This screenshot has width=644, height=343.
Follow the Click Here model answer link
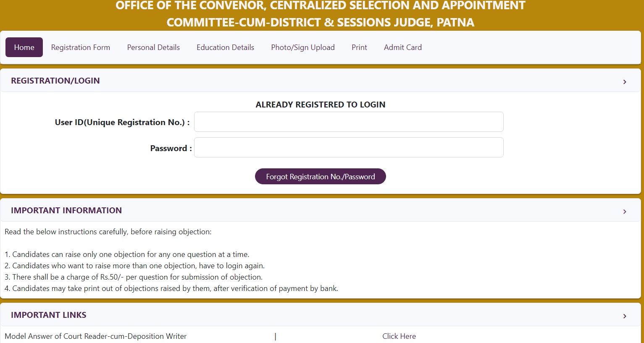coord(399,336)
